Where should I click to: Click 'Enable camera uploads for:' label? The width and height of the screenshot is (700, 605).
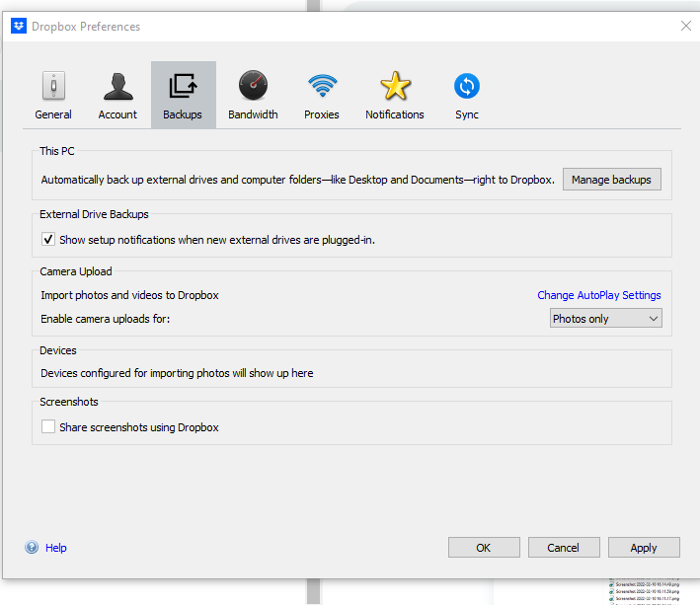pyautogui.click(x=106, y=319)
